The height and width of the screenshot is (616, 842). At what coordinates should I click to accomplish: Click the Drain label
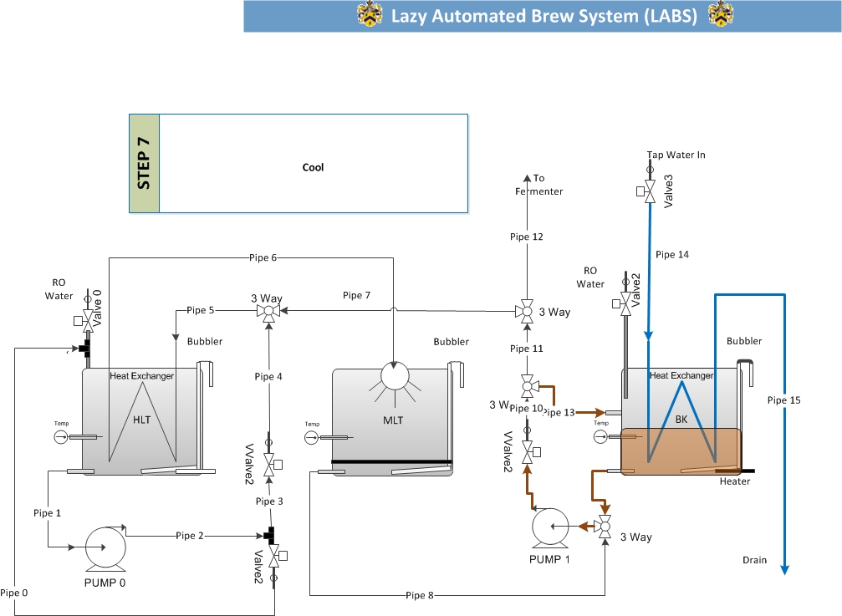(x=754, y=560)
